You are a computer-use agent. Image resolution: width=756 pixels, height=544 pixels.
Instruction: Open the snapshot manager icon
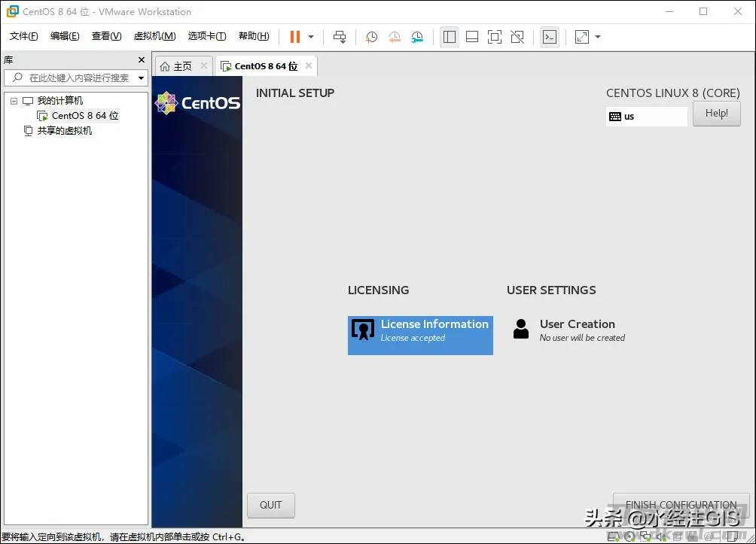417,37
